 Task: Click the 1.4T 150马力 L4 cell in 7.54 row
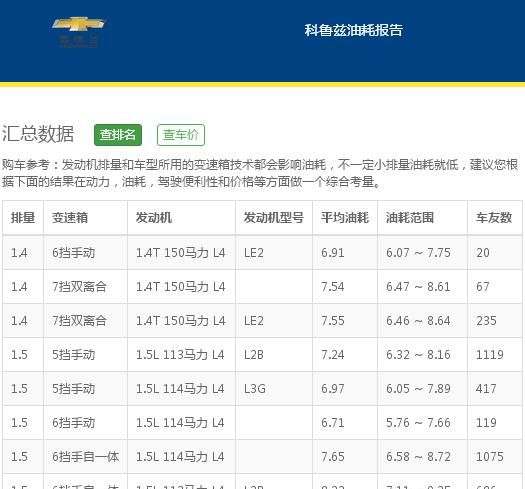(x=180, y=287)
